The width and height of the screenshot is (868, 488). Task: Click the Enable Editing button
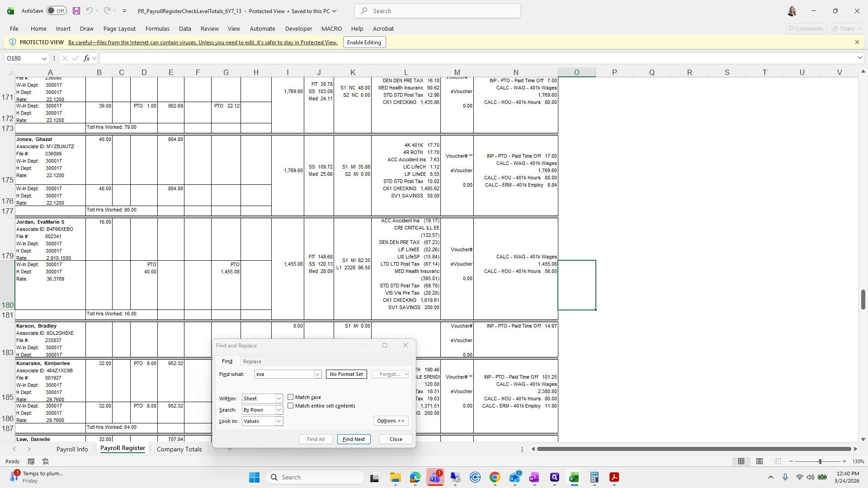click(x=364, y=42)
